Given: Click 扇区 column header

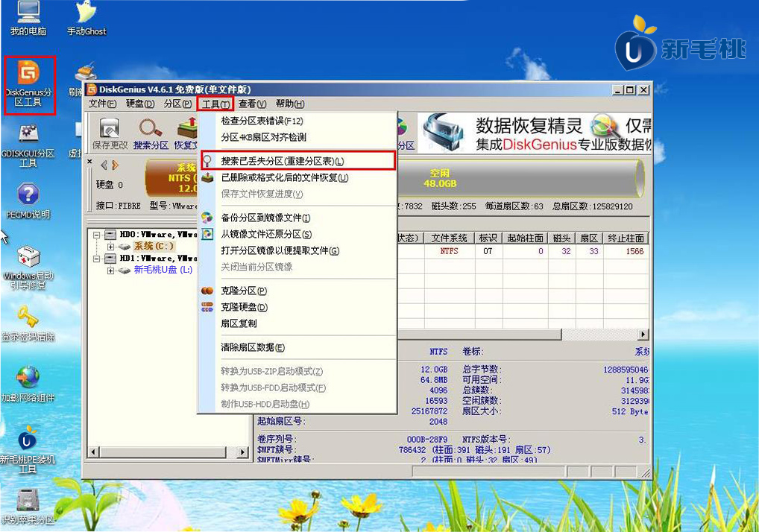Looking at the screenshot, I should 588,238.
